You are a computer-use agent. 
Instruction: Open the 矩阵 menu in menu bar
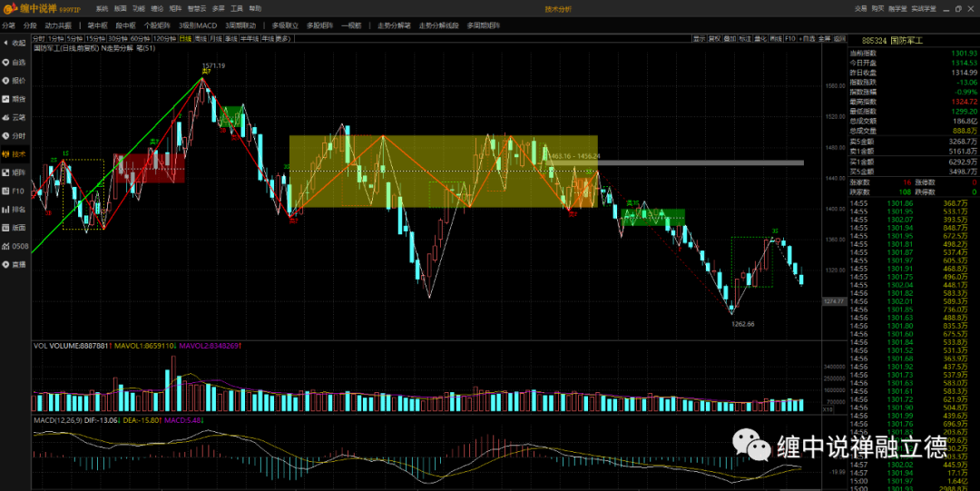(x=175, y=9)
